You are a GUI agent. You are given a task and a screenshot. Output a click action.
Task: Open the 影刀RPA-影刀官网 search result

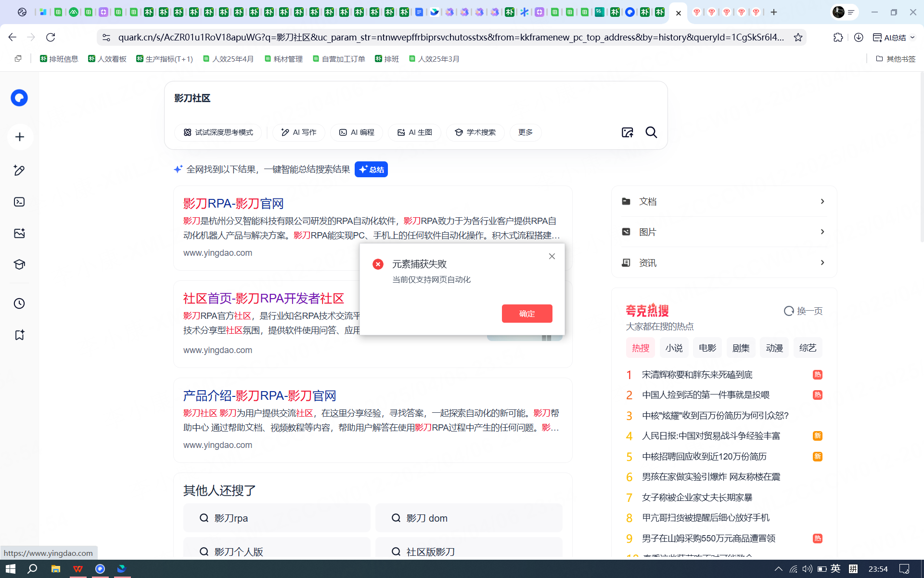coord(233,203)
